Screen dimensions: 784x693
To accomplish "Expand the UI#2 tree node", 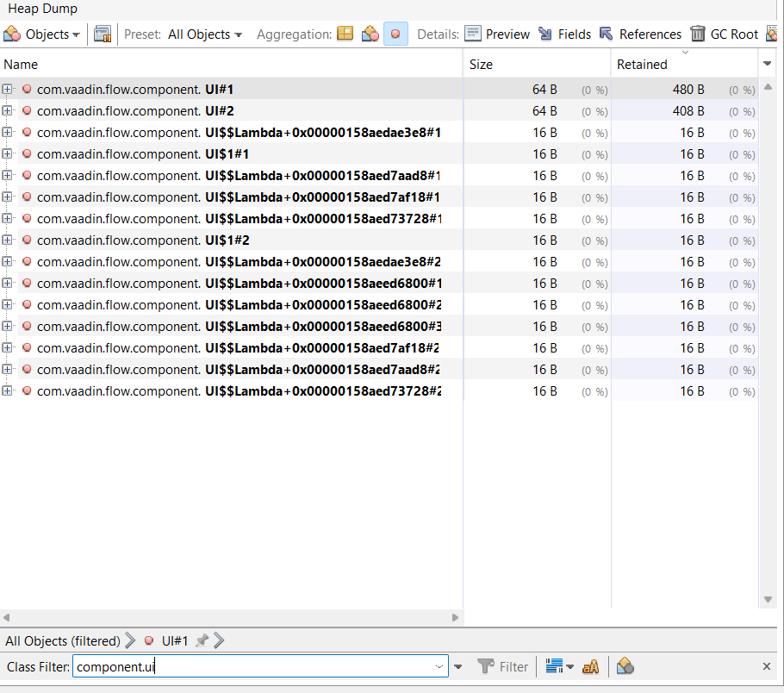I will (x=8, y=110).
